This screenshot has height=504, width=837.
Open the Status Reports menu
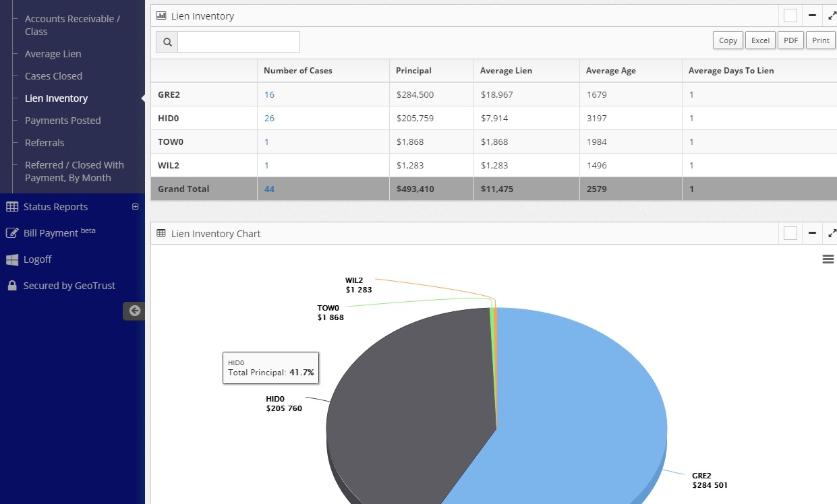pos(55,207)
